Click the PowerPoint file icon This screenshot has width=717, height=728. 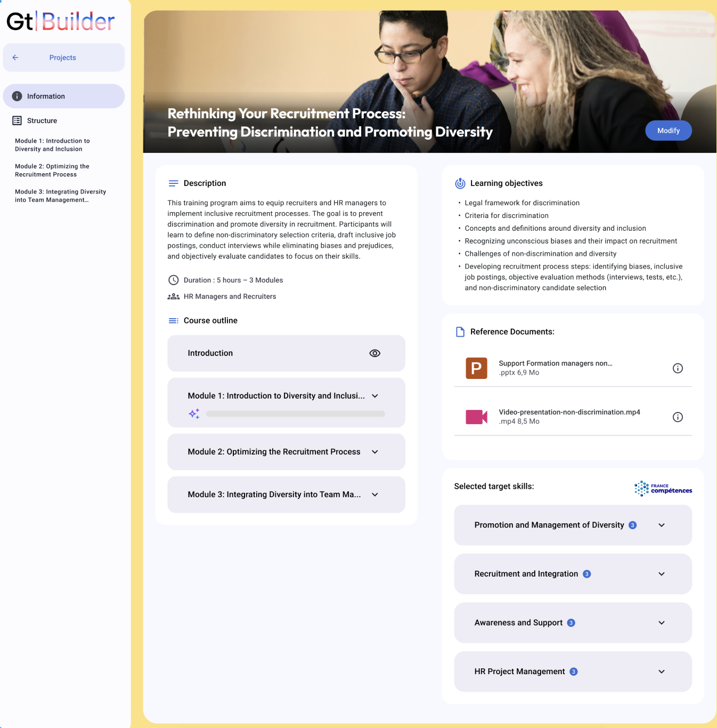[476, 368]
